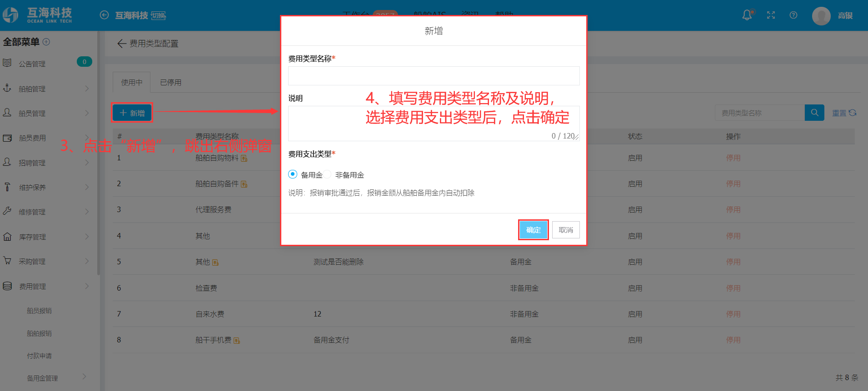Select the 非备用金 radio option
The width and height of the screenshot is (868, 391).
(327, 174)
